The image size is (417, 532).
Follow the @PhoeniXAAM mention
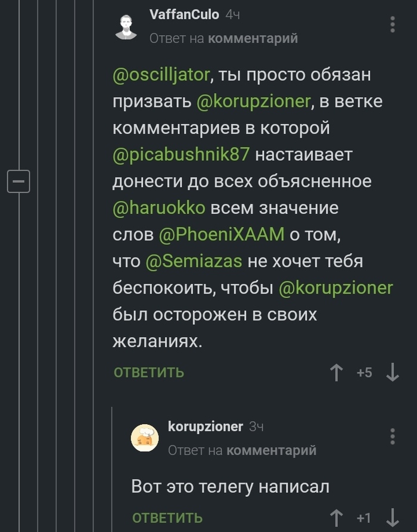click(222, 234)
